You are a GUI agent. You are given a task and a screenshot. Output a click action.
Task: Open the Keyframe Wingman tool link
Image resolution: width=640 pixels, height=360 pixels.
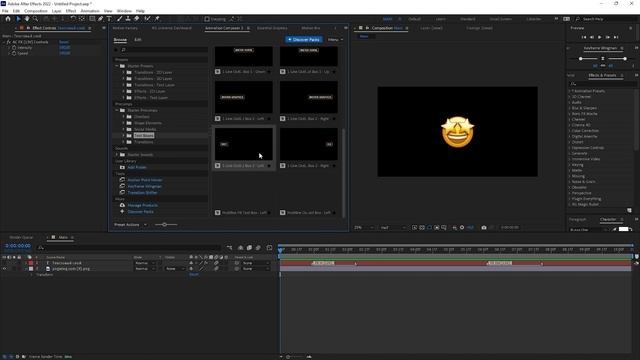pos(144,187)
